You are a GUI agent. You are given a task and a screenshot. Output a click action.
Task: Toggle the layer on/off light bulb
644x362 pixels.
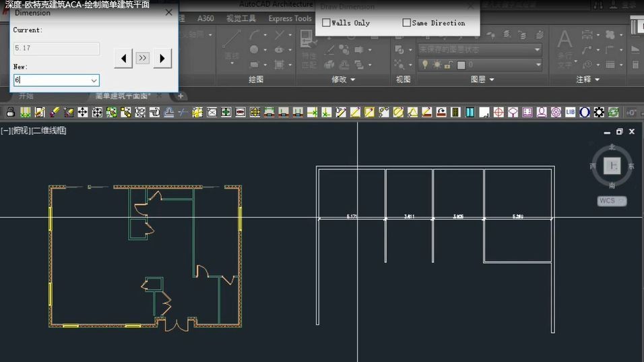pos(425,65)
